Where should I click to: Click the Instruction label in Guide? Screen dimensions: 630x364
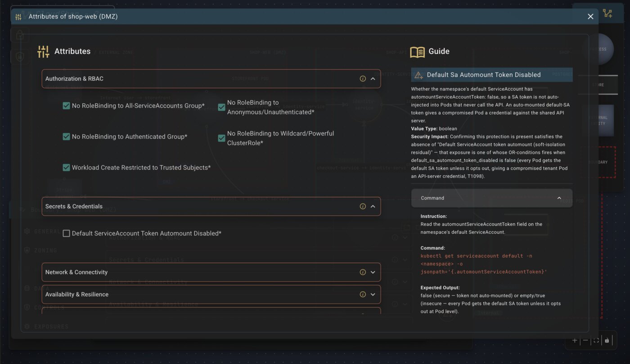click(434, 216)
